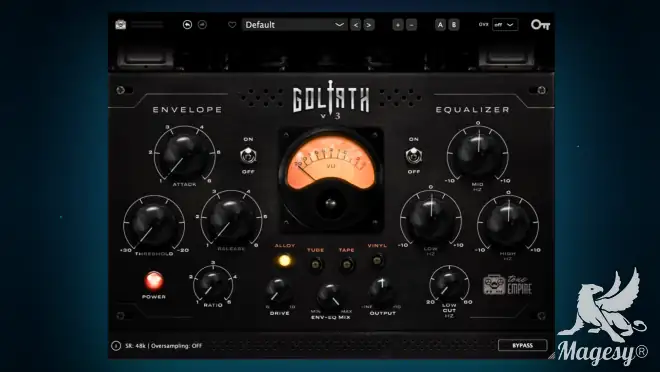Open the OVS oversampling dropdown
Image resolution: width=660 pixels, height=372 pixels.
505,25
